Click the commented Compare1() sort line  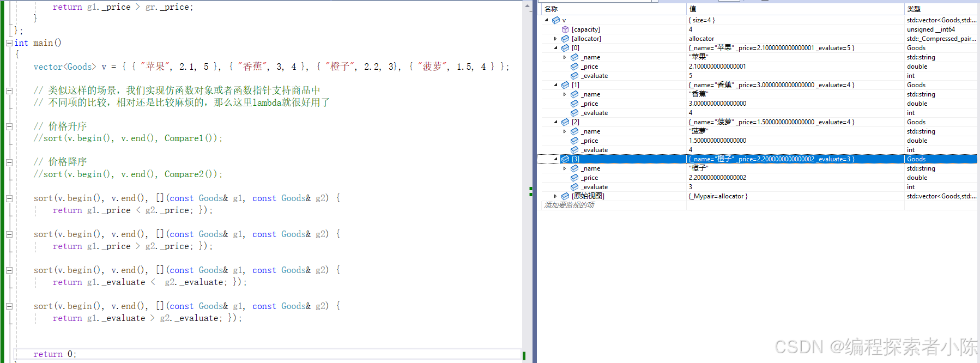pyautogui.click(x=128, y=138)
